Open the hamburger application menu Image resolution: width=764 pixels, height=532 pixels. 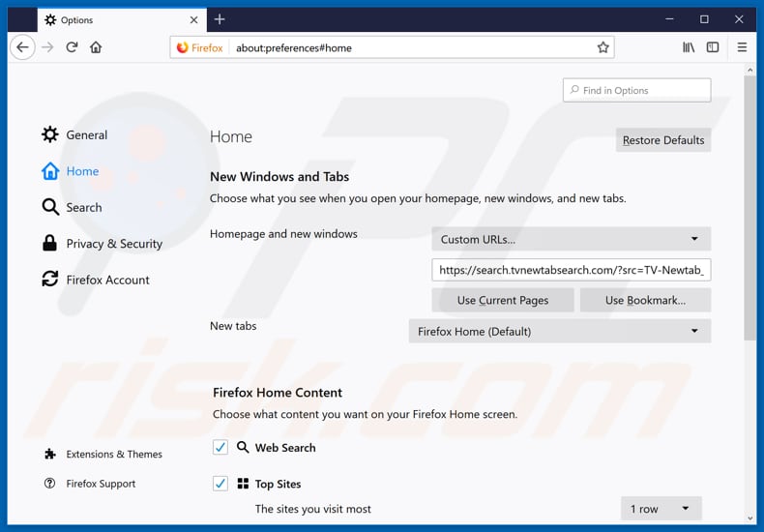[x=742, y=47]
